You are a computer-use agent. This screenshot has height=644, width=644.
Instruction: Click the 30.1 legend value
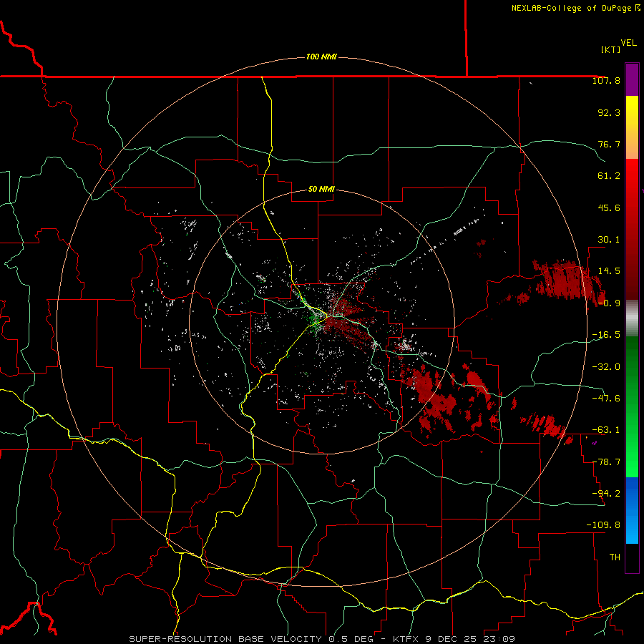point(609,240)
